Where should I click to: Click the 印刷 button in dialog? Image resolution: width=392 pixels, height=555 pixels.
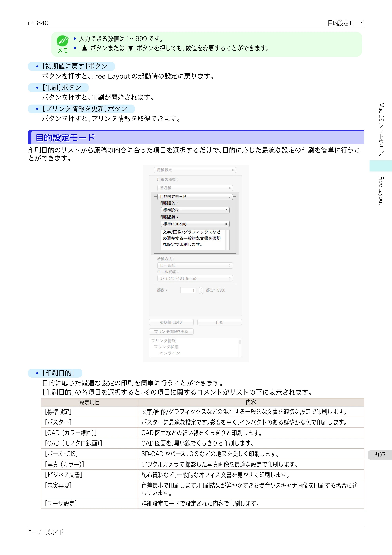(x=220, y=322)
